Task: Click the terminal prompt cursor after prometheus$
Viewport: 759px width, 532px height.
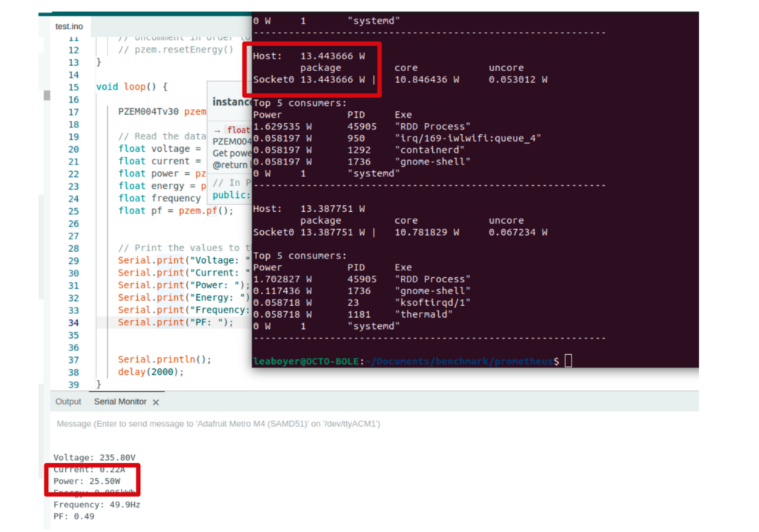Action: pos(568,361)
